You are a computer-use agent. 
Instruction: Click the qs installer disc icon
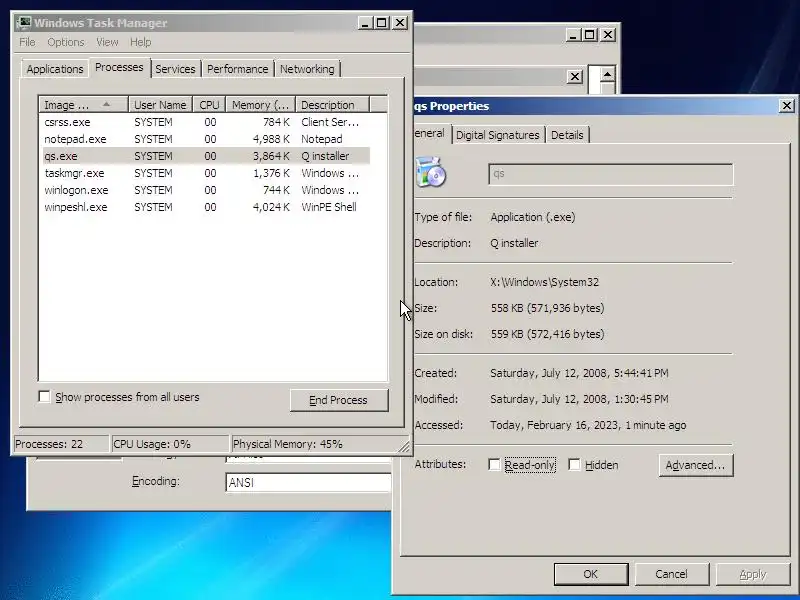tap(431, 172)
